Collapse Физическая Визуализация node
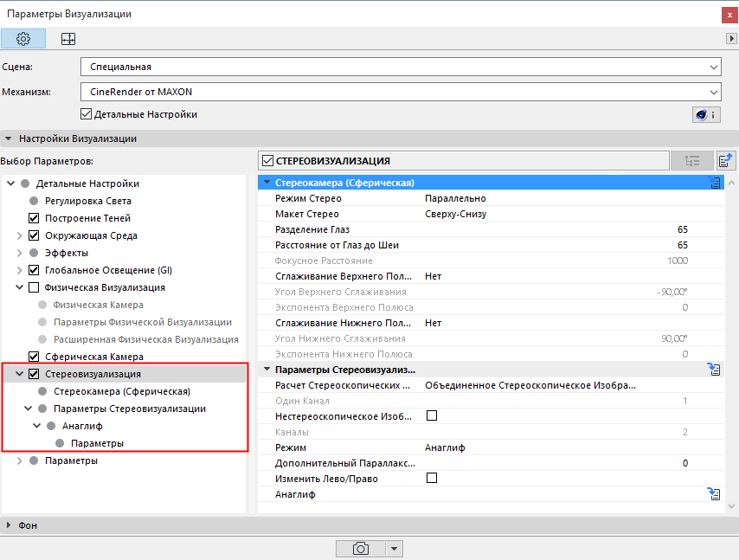The image size is (739, 560). click(19, 287)
